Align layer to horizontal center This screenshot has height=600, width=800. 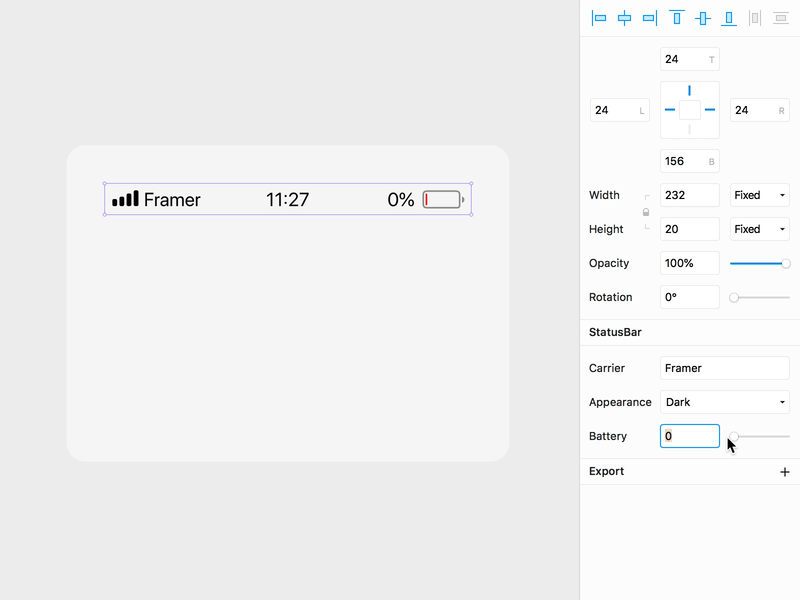pos(624,18)
